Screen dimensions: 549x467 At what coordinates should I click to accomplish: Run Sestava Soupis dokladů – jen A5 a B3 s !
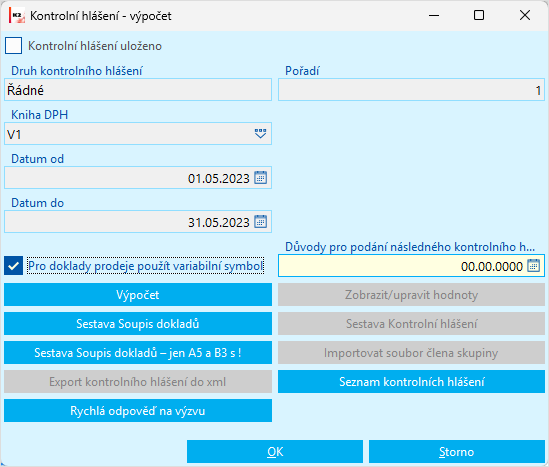pos(138,353)
